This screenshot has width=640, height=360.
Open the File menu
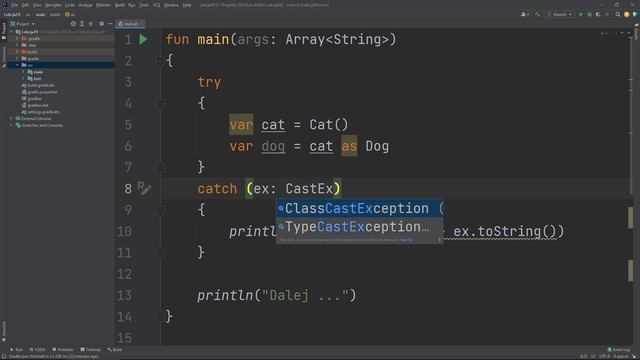click(x=15, y=5)
